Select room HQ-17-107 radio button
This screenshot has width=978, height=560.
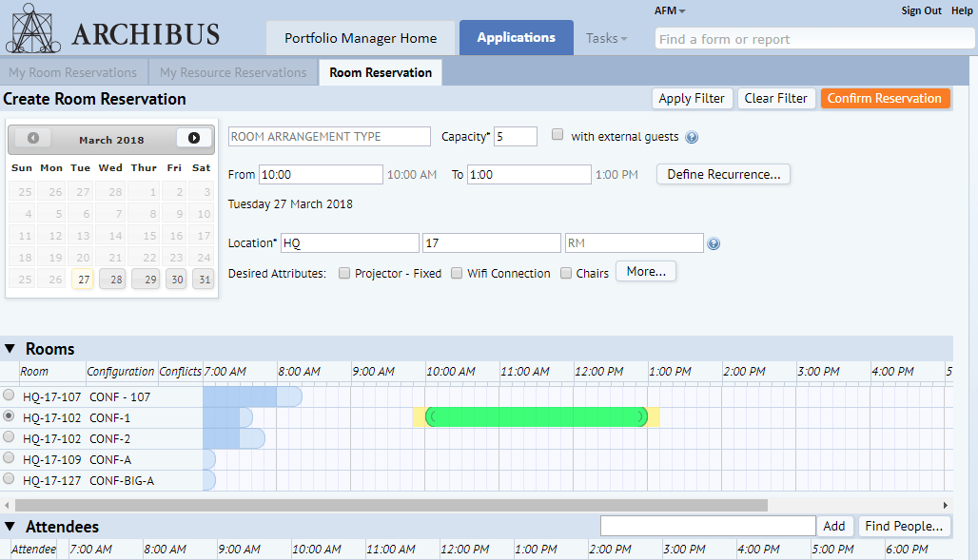[9, 395]
